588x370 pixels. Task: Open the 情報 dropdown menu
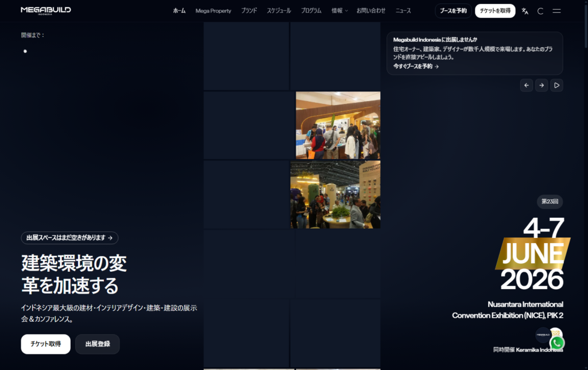click(x=338, y=10)
